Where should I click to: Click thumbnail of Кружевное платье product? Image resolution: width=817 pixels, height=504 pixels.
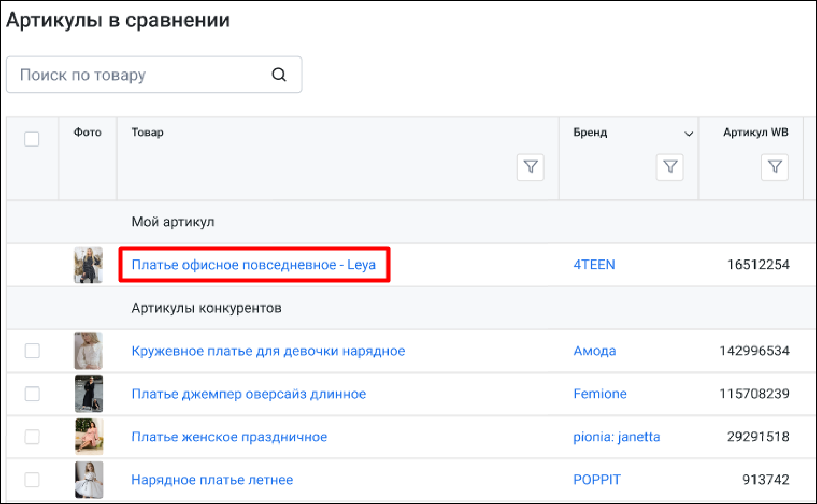point(88,351)
